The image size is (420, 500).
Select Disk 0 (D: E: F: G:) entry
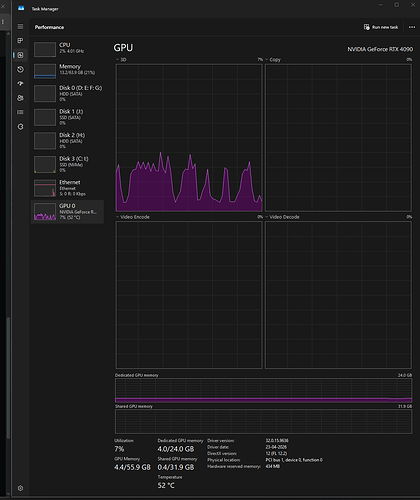pyautogui.click(x=67, y=93)
